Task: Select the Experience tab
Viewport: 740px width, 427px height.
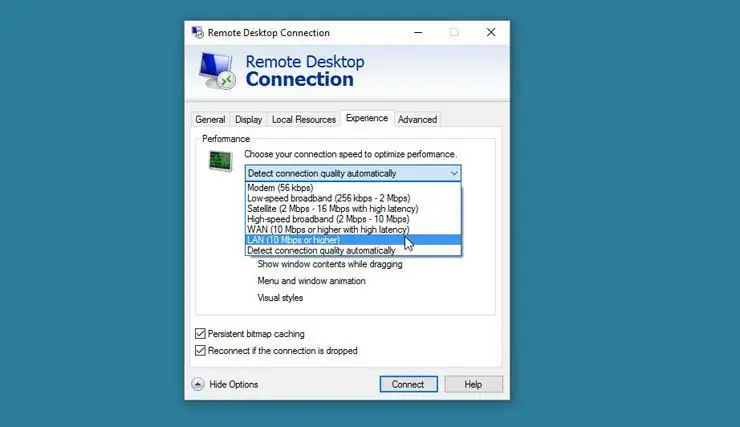Action: (367, 118)
